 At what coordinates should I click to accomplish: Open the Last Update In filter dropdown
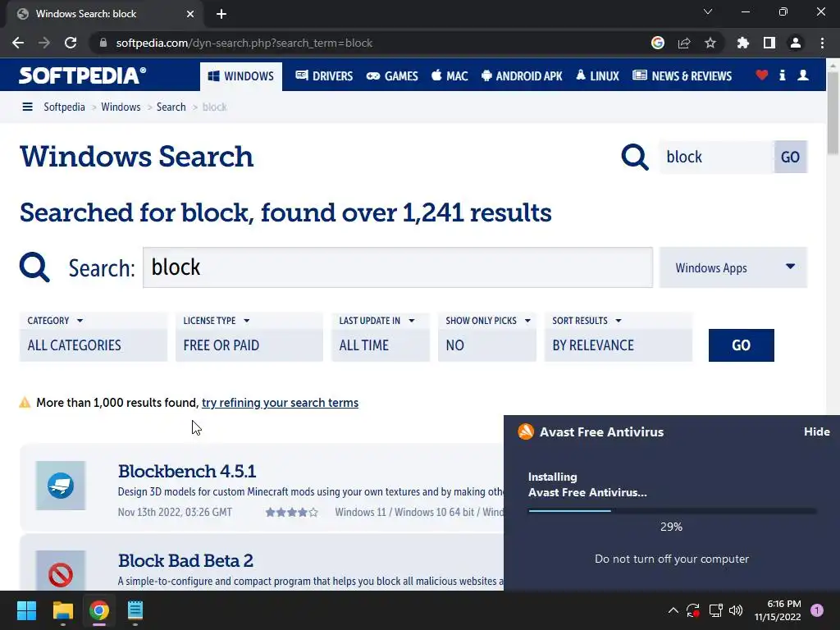[377, 321]
